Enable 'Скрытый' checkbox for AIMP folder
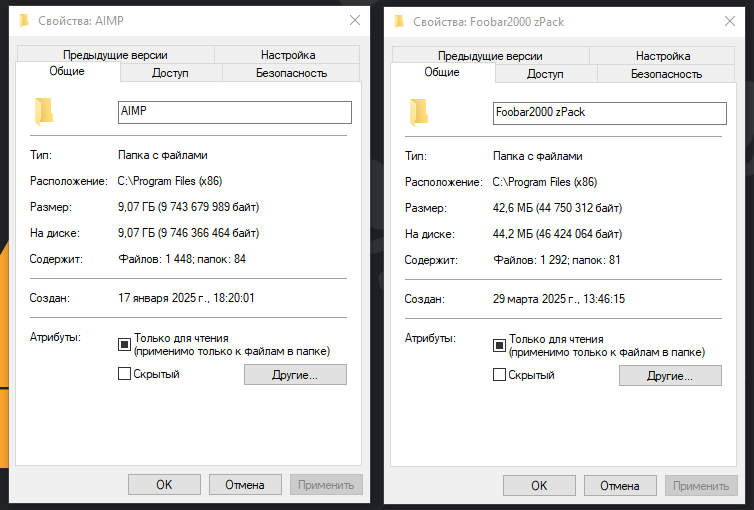754x510 pixels. click(x=125, y=374)
